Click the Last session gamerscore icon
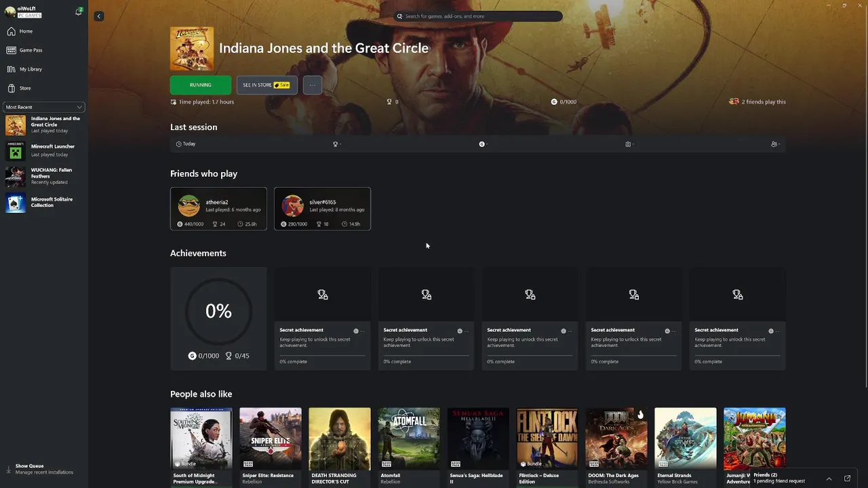This screenshot has width=868, height=488. tap(482, 144)
